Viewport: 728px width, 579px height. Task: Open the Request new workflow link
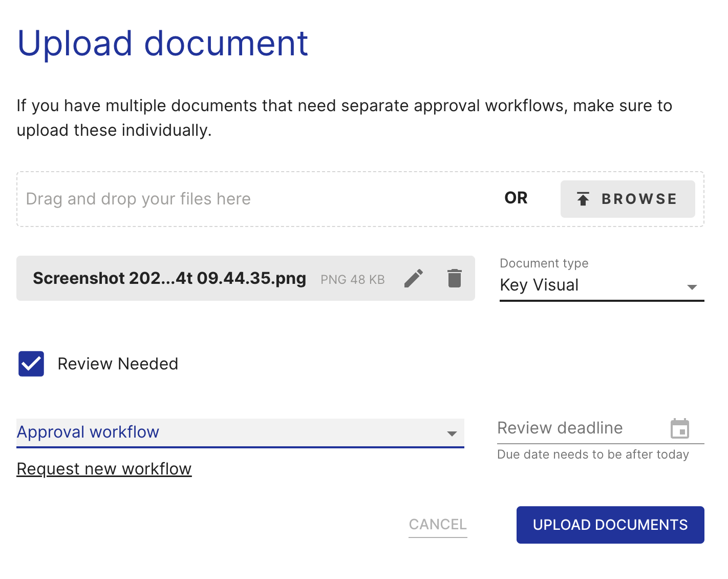(104, 469)
